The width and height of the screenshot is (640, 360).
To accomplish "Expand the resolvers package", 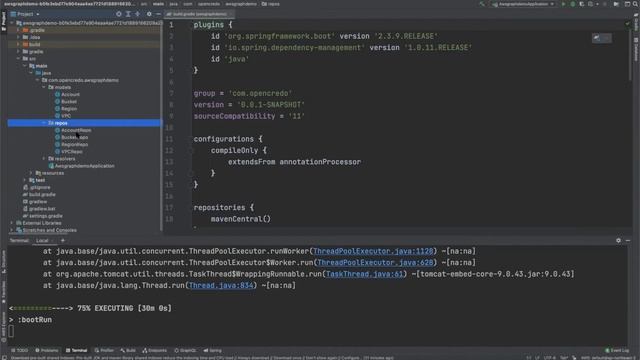I will (44, 159).
